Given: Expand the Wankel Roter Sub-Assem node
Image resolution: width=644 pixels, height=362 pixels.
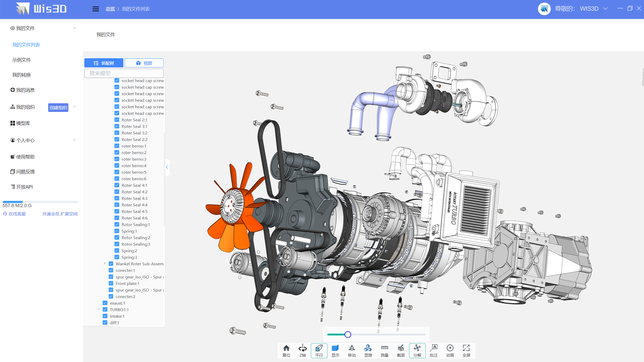Looking at the screenshot, I should (x=105, y=264).
